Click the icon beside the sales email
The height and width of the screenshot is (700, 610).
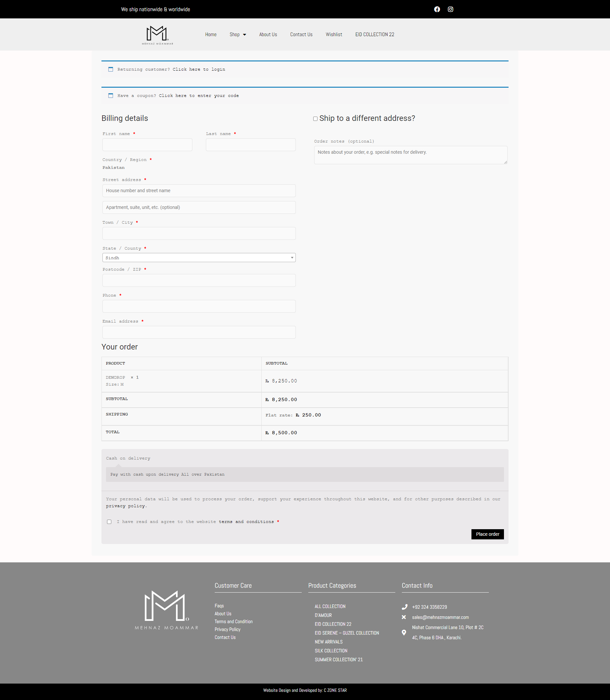pos(404,617)
